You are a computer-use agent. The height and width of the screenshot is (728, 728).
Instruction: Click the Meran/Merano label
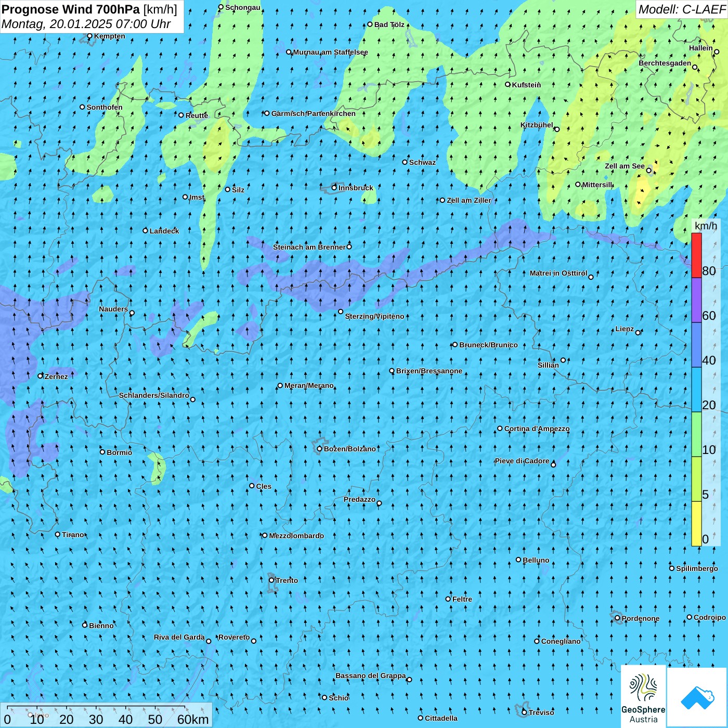[309, 385]
